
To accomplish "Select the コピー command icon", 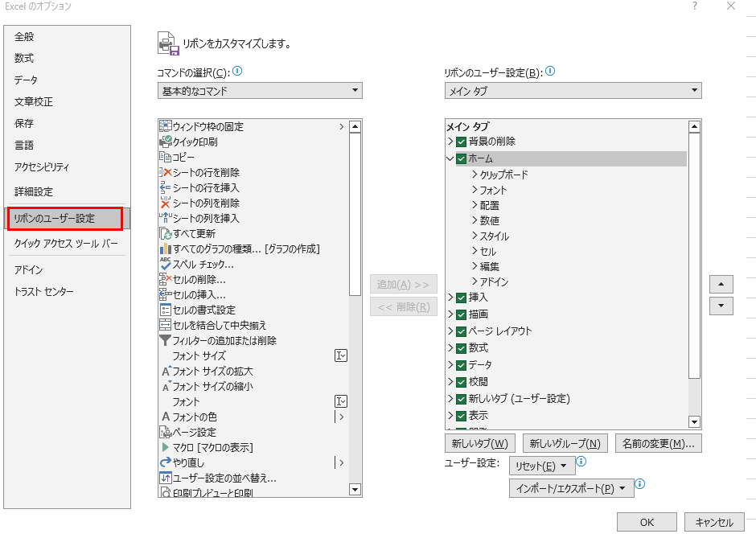I will tap(166, 157).
